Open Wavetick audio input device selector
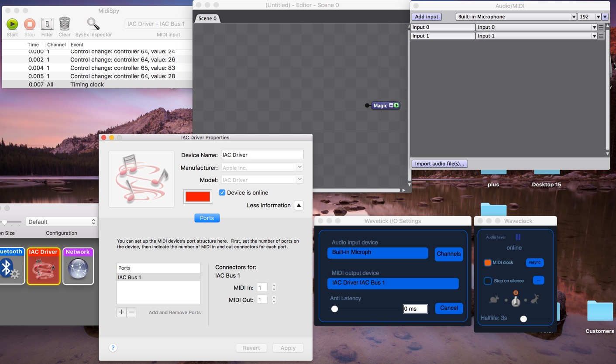 pos(378,252)
